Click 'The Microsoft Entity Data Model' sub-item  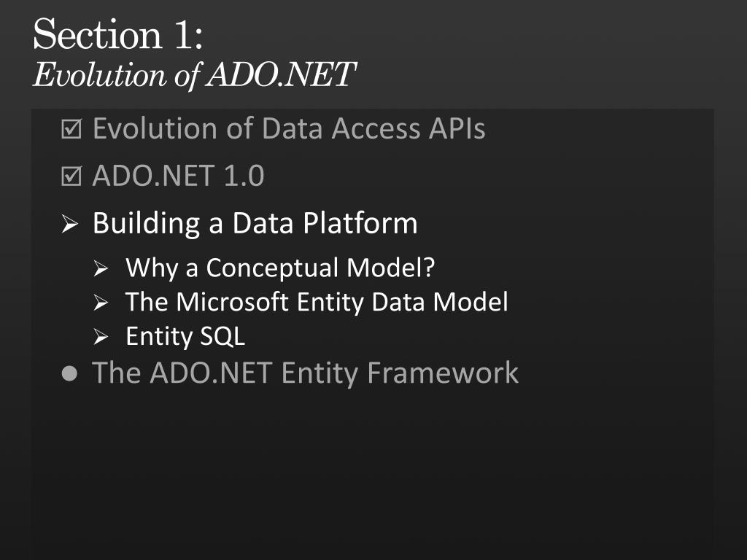pos(317,302)
